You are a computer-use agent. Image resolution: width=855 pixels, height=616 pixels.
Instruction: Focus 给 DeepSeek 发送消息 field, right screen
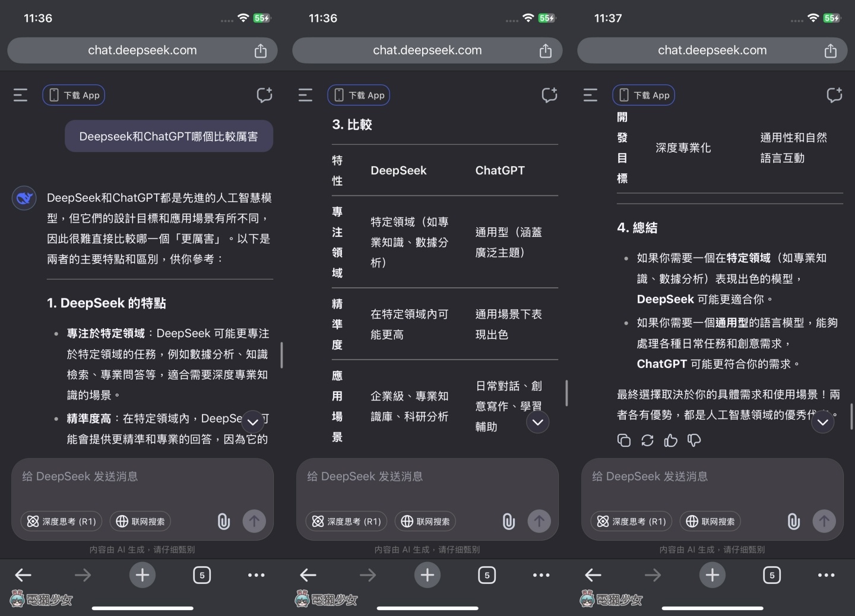712,477
